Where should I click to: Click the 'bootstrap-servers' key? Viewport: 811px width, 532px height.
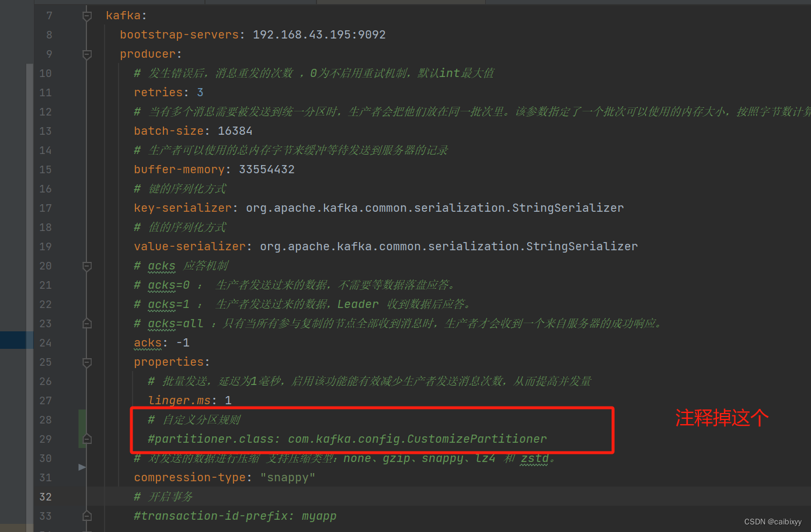pos(179,35)
